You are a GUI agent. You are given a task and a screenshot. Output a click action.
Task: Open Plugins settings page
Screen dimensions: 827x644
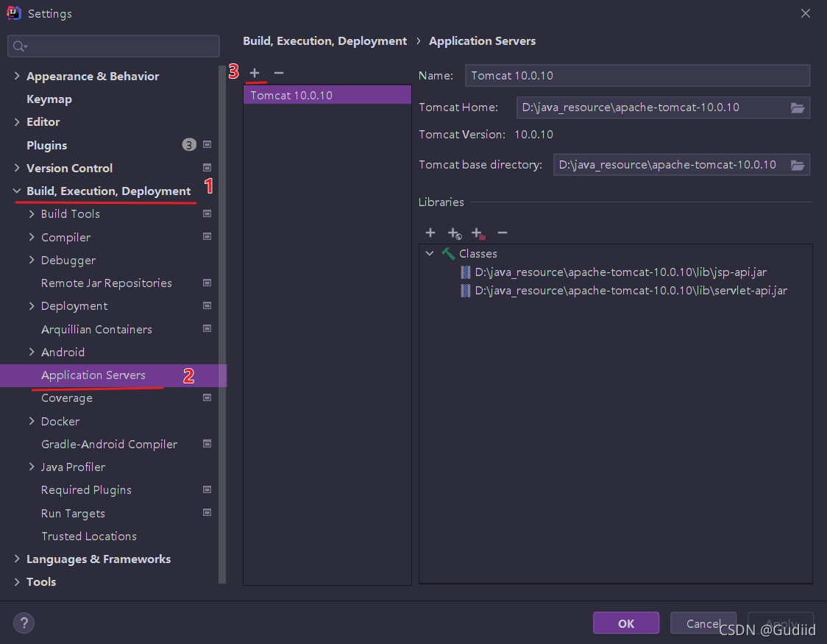47,145
